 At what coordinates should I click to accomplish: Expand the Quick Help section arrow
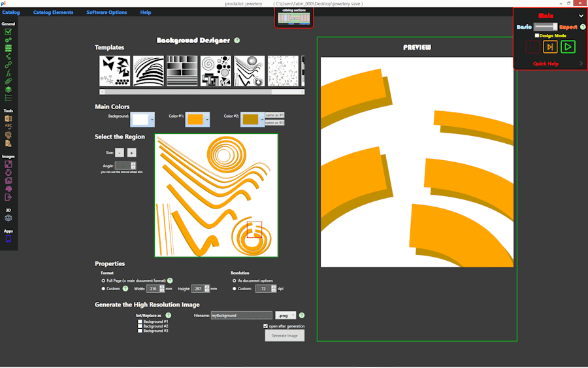pyautogui.click(x=581, y=63)
